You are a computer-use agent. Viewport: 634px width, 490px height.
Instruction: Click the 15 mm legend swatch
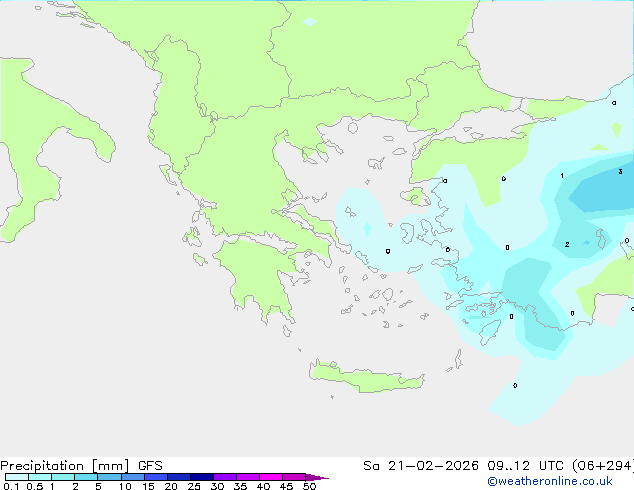click(x=156, y=477)
